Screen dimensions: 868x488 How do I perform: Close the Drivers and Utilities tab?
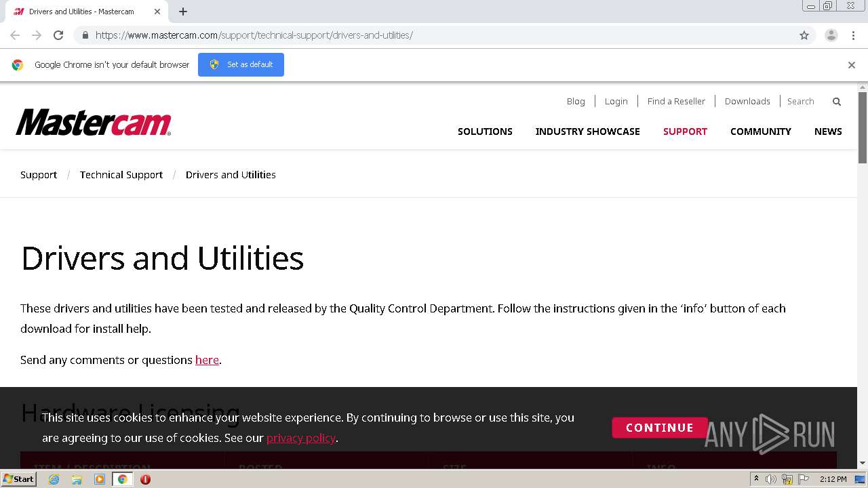pos(157,12)
